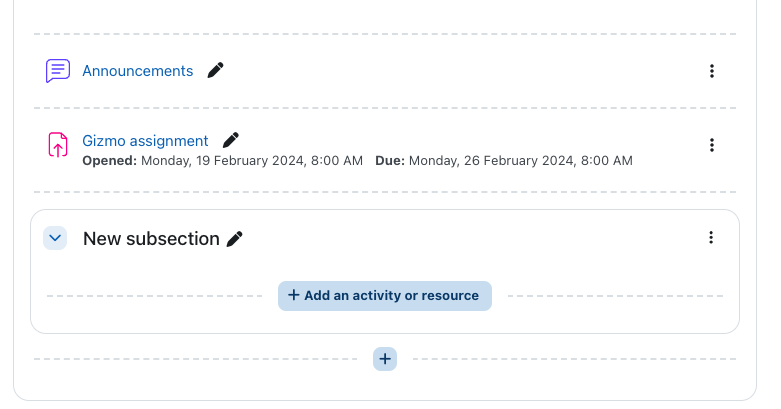Click the bold 'Opened:' label text
This screenshot has height=409, width=781.
point(109,161)
